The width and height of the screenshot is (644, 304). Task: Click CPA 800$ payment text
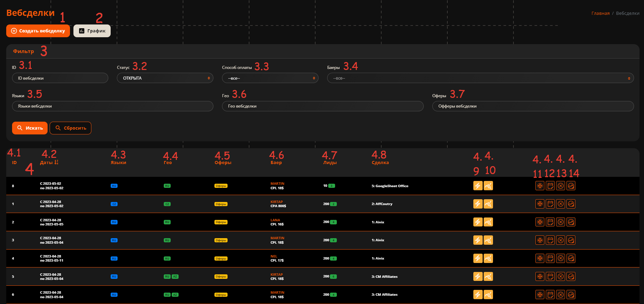278,206
